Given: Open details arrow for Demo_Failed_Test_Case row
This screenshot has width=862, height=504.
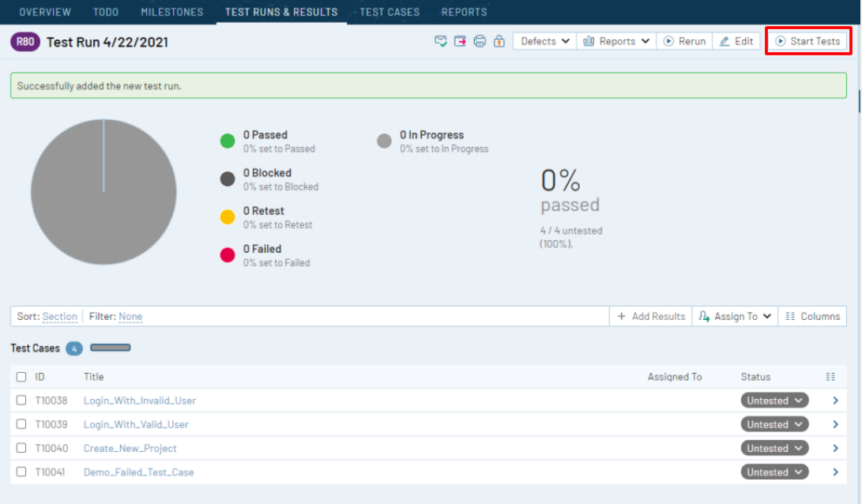Looking at the screenshot, I should (x=835, y=472).
